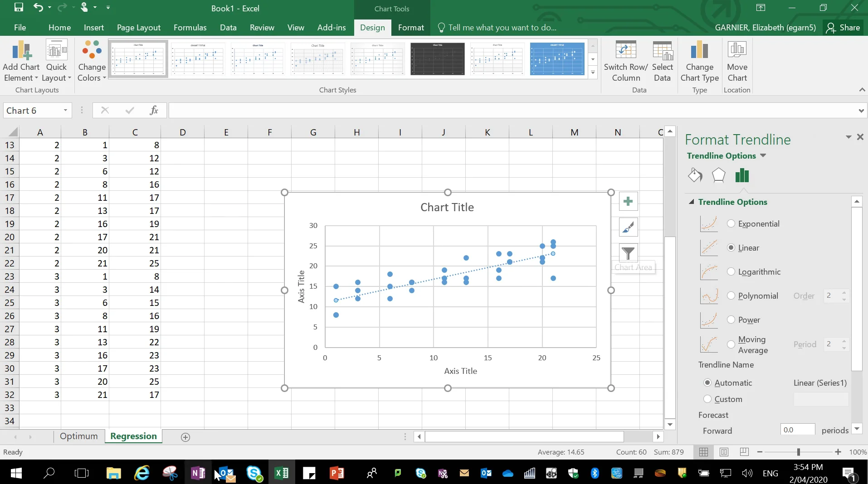This screenshot has width=868, height=484.
Task: Open Change Colors palette
Action: (92, 61)
